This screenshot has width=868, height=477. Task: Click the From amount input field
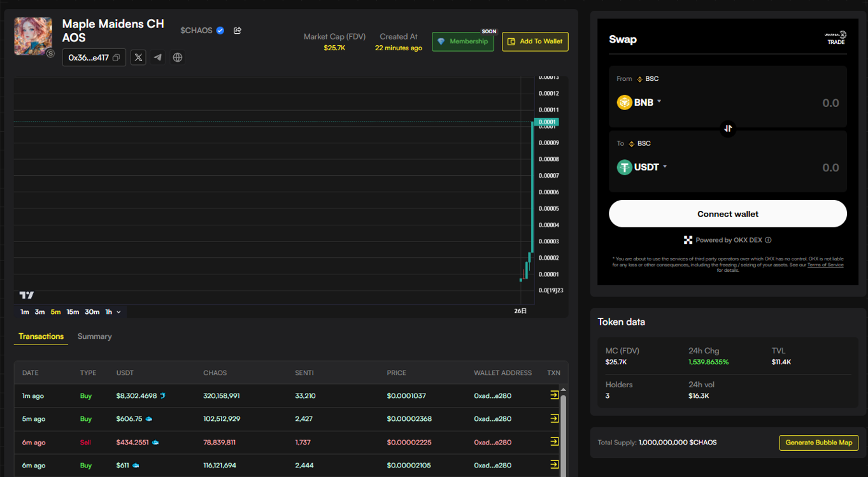830,103
